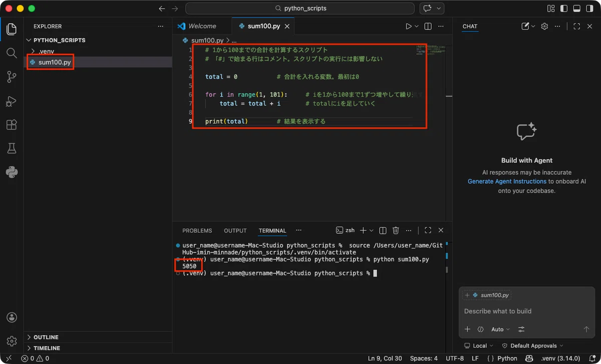601x364 pixels.
Task: Switch to the OUTPUT panel tab
Action: point(235,230)
